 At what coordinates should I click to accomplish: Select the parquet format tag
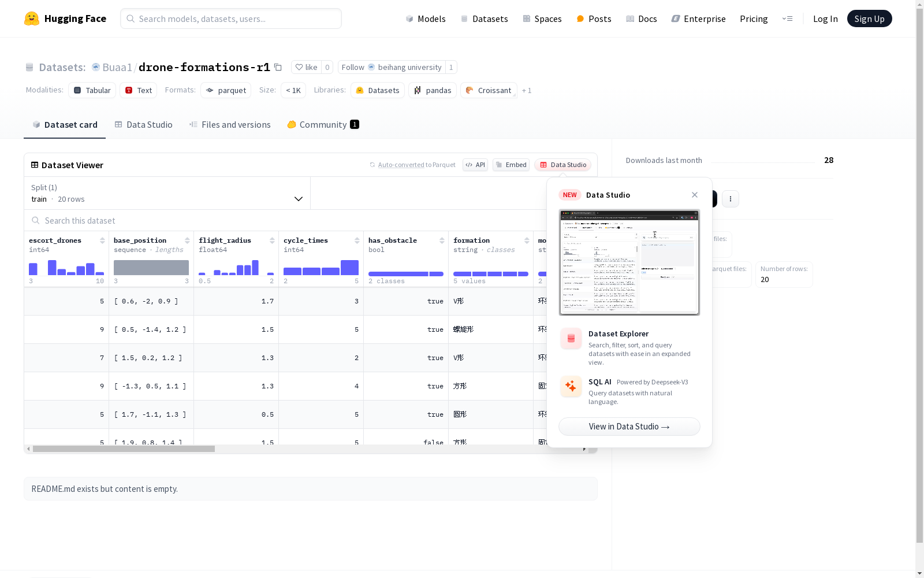click(x=226, y=90)
